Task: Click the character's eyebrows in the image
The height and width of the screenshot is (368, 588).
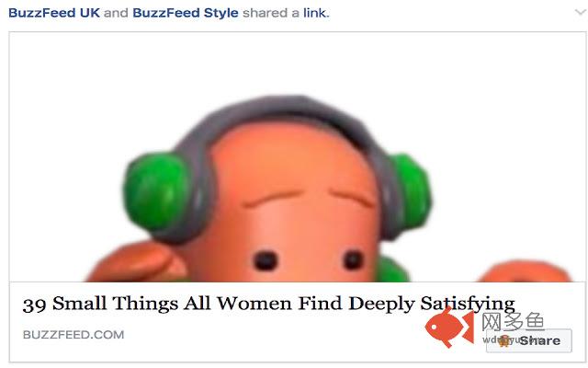Action: click(x=309, y=199)
